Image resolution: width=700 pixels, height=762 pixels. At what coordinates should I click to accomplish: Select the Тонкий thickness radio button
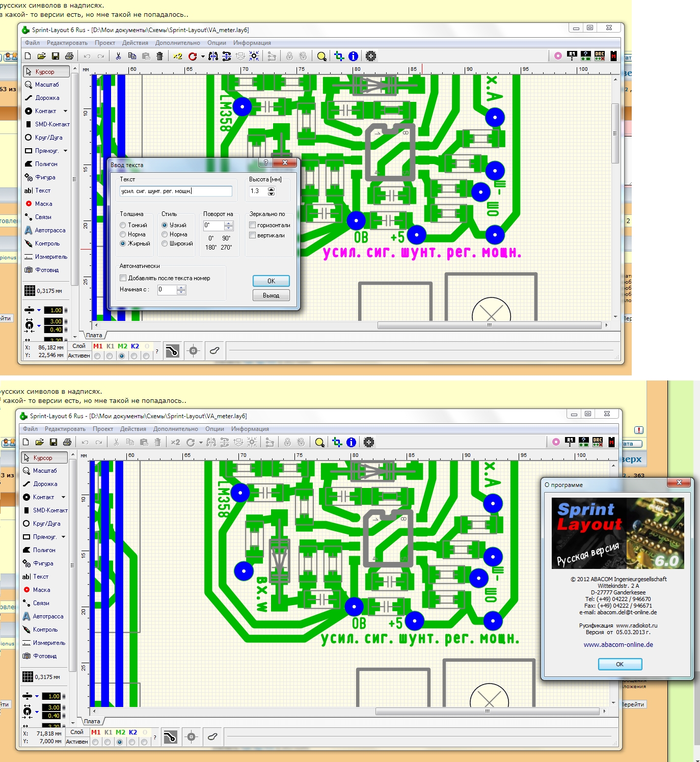tap(123, 225)
